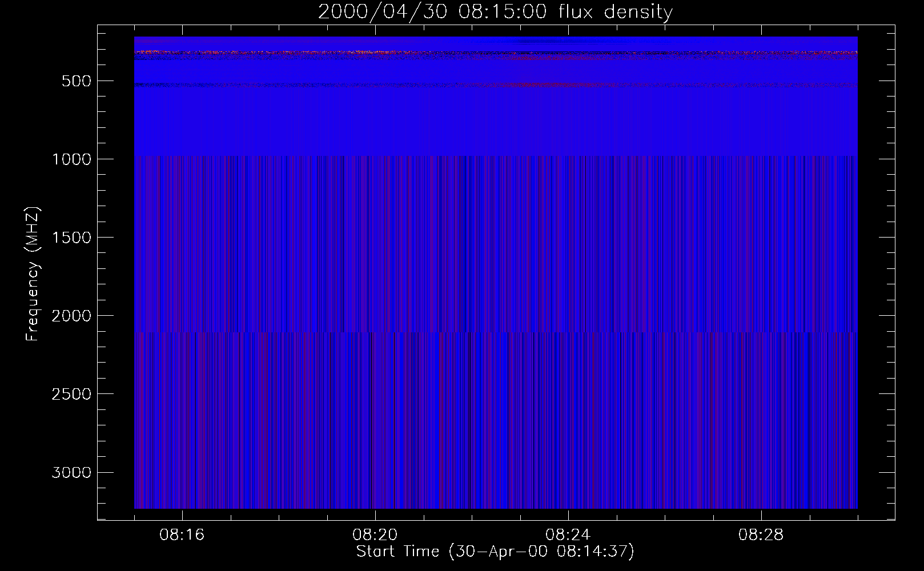Select the 08:28 time tick label
This screenshot has height=571, width=924.
(761, 535)
